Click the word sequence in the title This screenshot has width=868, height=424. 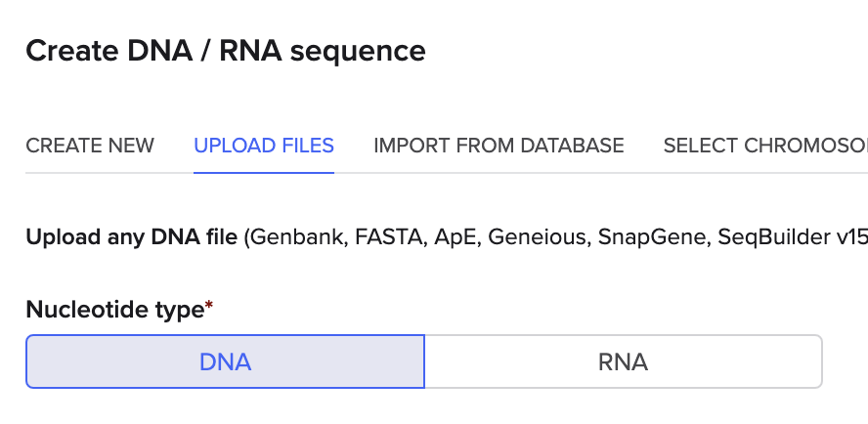(x=359, y=51)
